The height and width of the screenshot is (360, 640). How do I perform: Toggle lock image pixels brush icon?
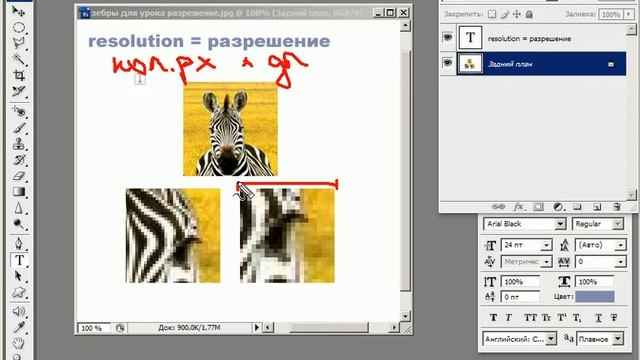pos(505,14)
